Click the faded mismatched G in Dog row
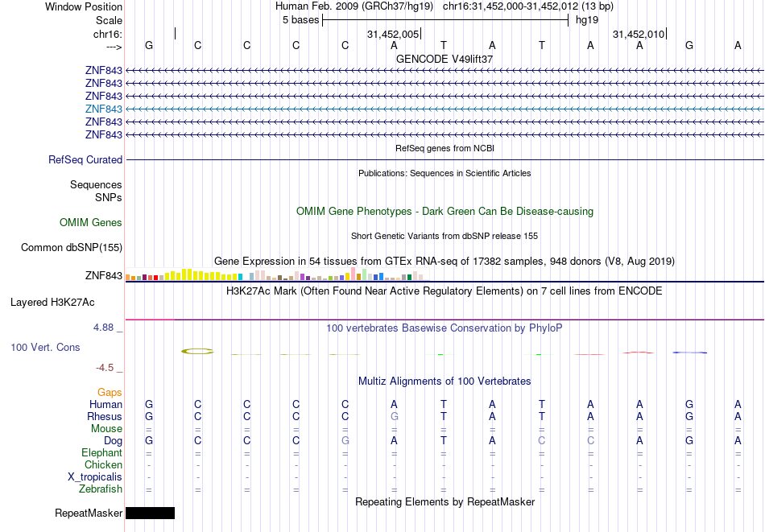The image size is (765, 532). (x=345, y=441)
